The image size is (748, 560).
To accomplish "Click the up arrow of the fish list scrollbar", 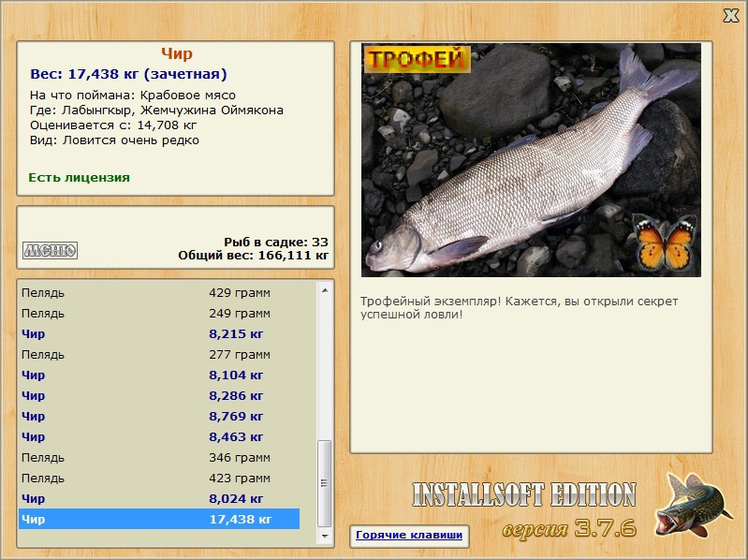I will 325,290.
